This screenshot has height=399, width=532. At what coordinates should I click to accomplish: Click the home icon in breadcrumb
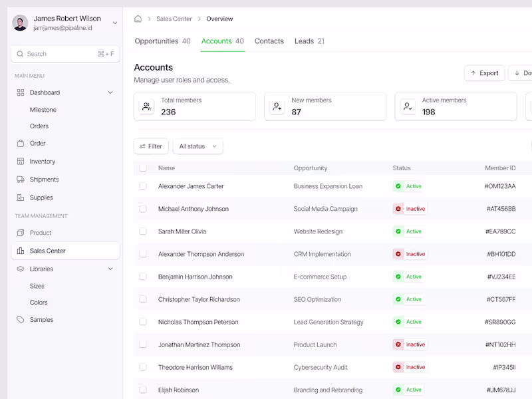point(138,19)
